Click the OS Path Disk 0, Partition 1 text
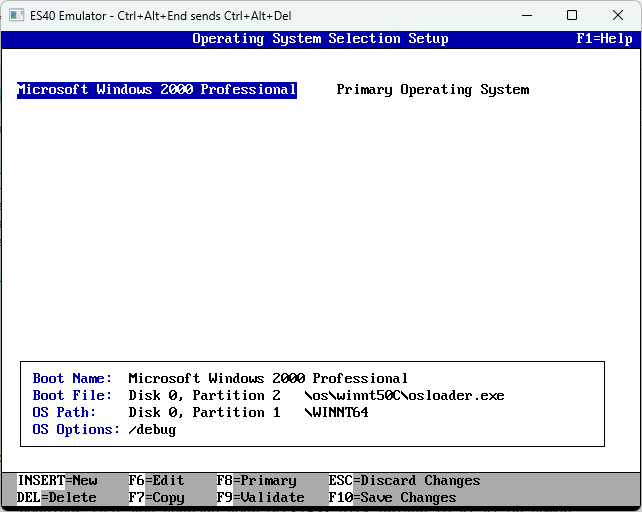This screenshot has width=642, height=512. [204, 412]
